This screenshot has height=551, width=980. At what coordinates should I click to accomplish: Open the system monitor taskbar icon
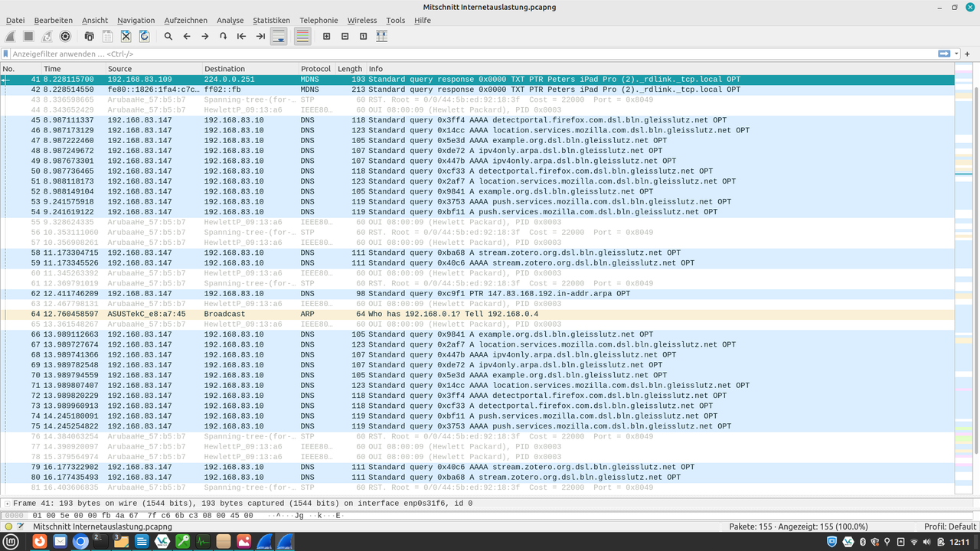pos(203,542)
